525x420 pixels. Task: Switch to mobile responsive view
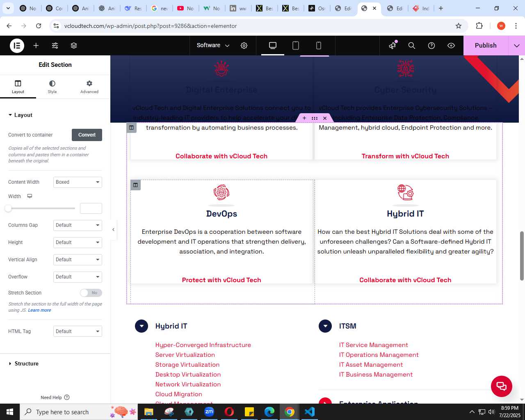tap(319, 46)
